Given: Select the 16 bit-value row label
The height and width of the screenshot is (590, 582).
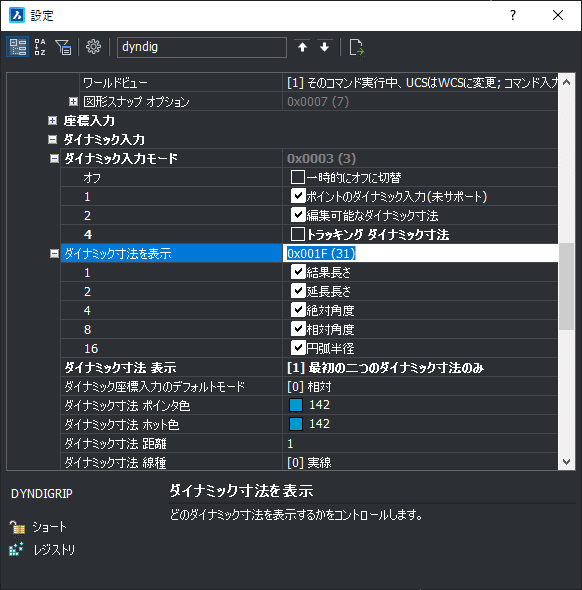Looking at the screenshot, I should pos(91,348).
